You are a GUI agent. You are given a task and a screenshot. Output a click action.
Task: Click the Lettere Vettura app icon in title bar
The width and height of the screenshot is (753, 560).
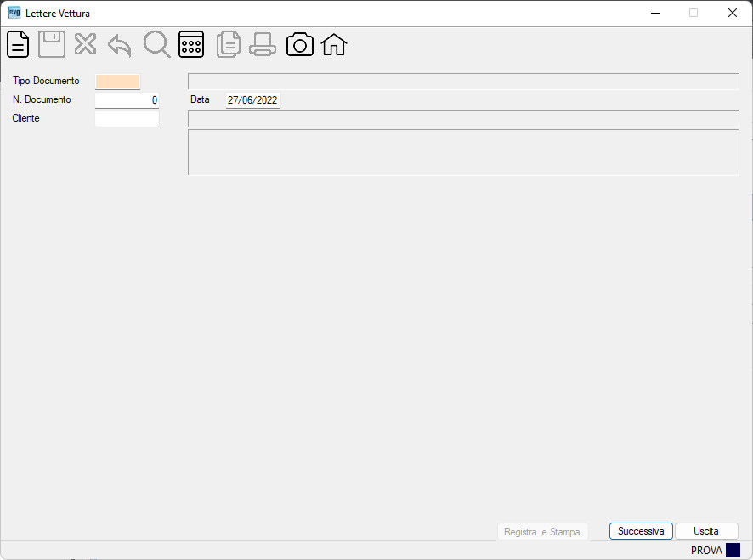coord(14,13)
